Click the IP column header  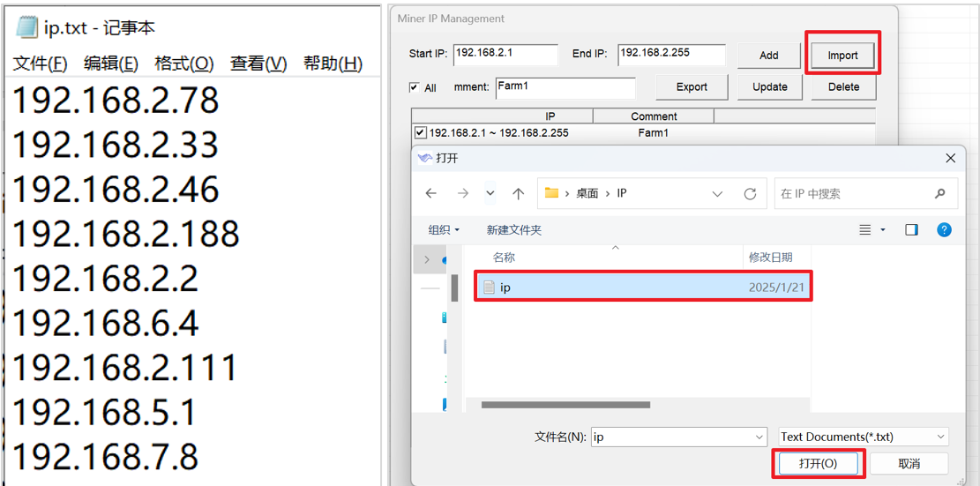pyautogui.click(x=502, y=116)
